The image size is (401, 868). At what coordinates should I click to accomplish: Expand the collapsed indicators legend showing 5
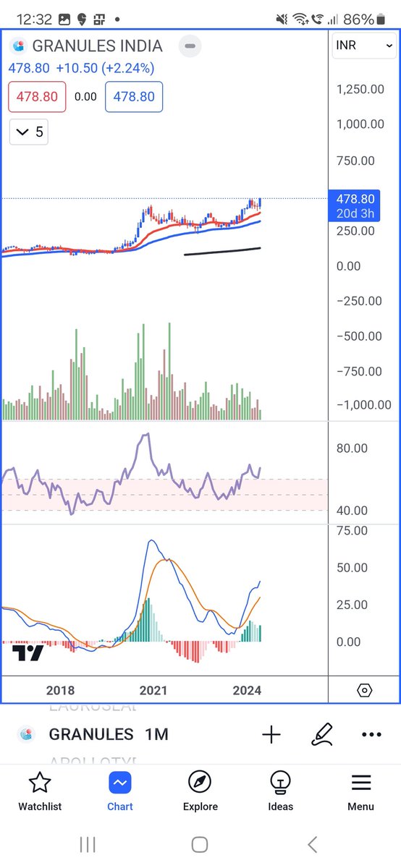[29, 132]
